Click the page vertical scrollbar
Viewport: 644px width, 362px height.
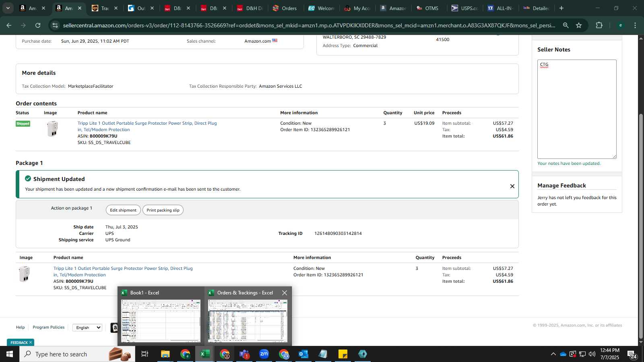point(641,225)
